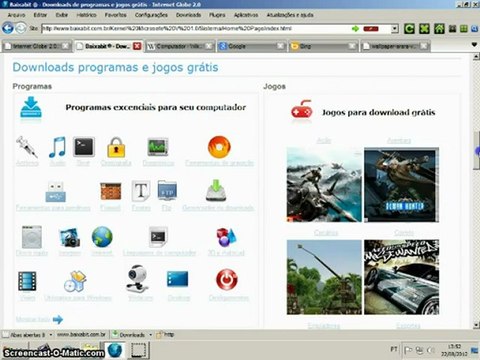Image resolution: width=480 pixels, height=360 pixels.
Task: Open the camera images category icon
Action: pos(70,237)
